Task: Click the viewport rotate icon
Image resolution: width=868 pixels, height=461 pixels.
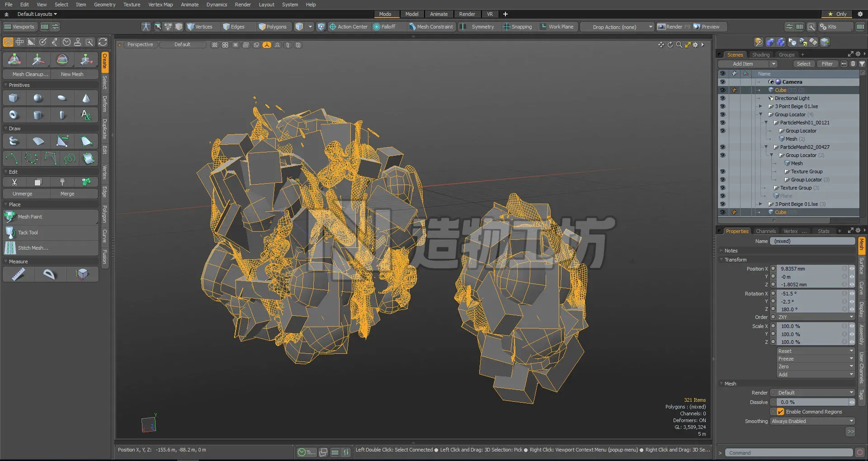Action: tap(670, 45)
